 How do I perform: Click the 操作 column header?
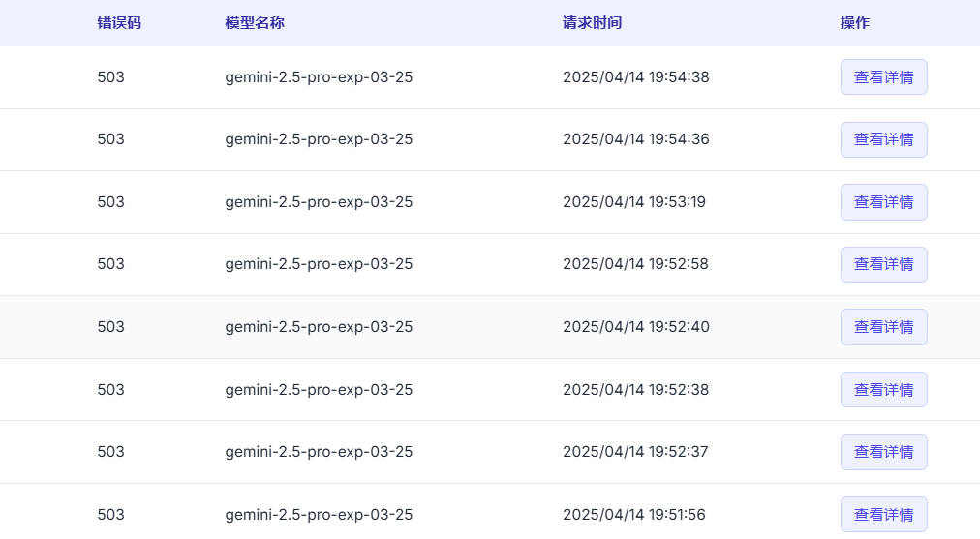pyautogui.click(x=855, y=23)
